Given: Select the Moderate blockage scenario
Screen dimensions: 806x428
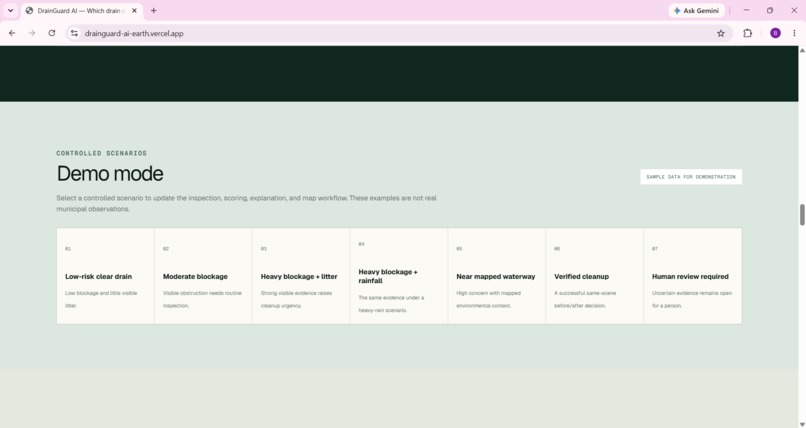Looking at the screenshot, I should pyautogui.click(x=203, y=276).
